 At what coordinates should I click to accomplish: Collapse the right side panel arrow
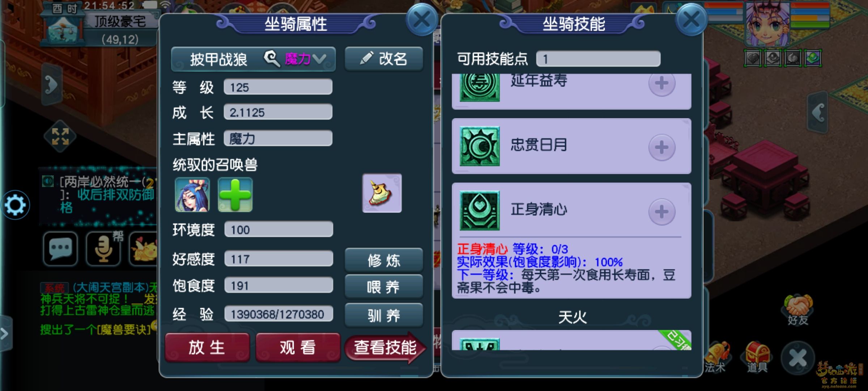click(818, 113)
